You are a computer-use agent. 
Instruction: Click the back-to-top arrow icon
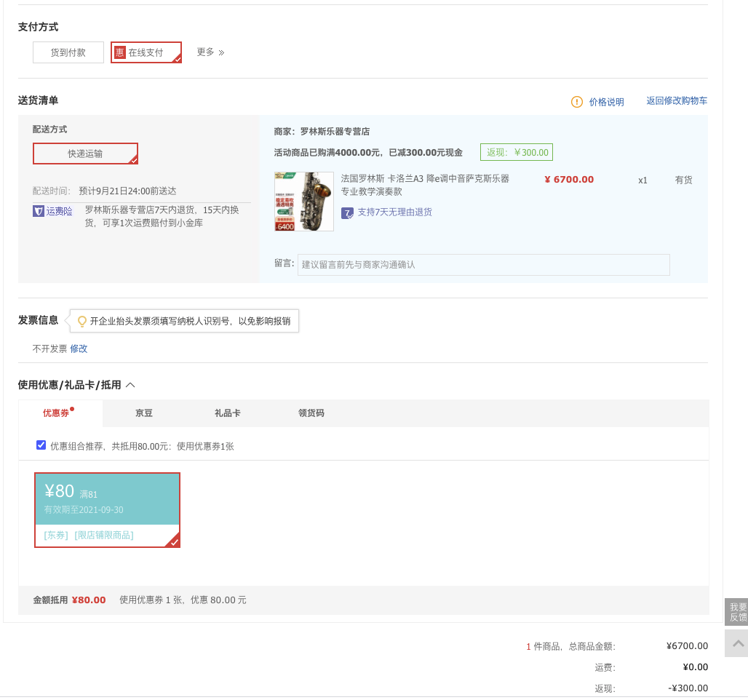tap(738, 643)
